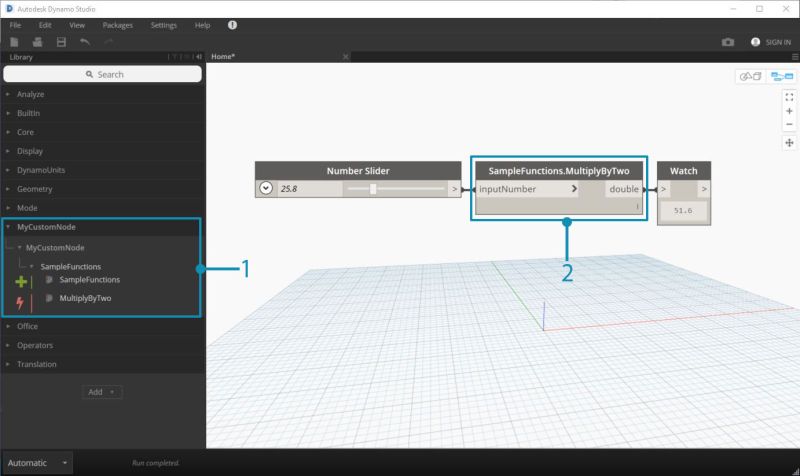
Task: Open the workspace tabs hamburger menu
Action: 795,57
